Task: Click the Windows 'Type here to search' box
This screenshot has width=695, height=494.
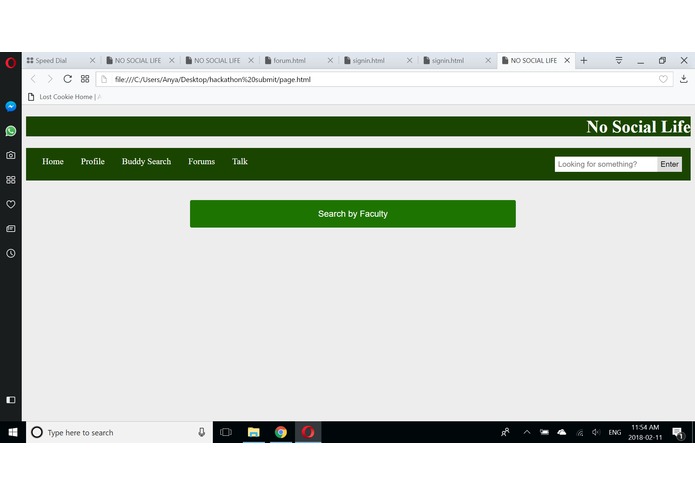Action: click(120, 432)
